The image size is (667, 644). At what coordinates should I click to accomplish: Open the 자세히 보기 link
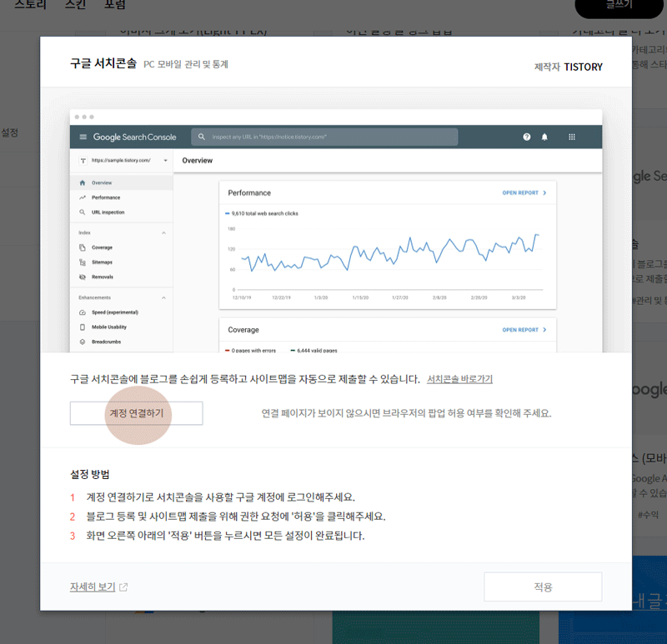(x=93, y=587)
